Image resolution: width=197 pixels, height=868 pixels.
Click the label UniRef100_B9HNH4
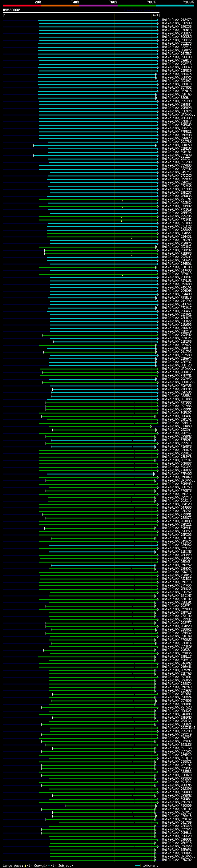(177, 104)
